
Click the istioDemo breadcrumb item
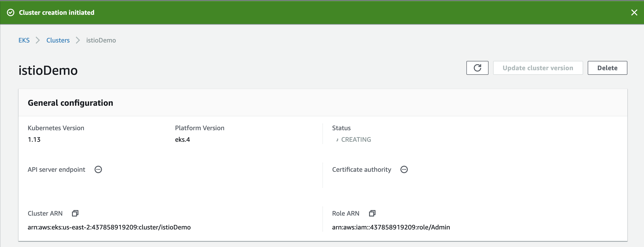tap(101, 40)
